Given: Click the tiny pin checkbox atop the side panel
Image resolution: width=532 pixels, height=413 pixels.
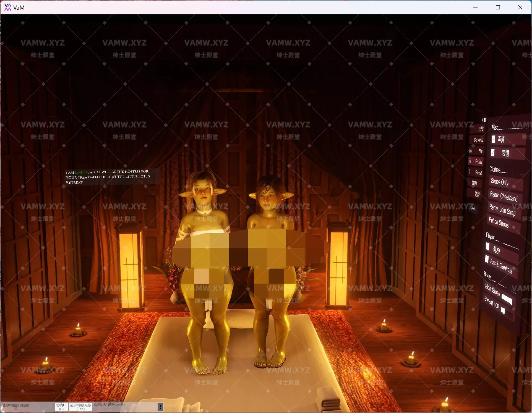Looking at the screenshot, I should 485,120.
